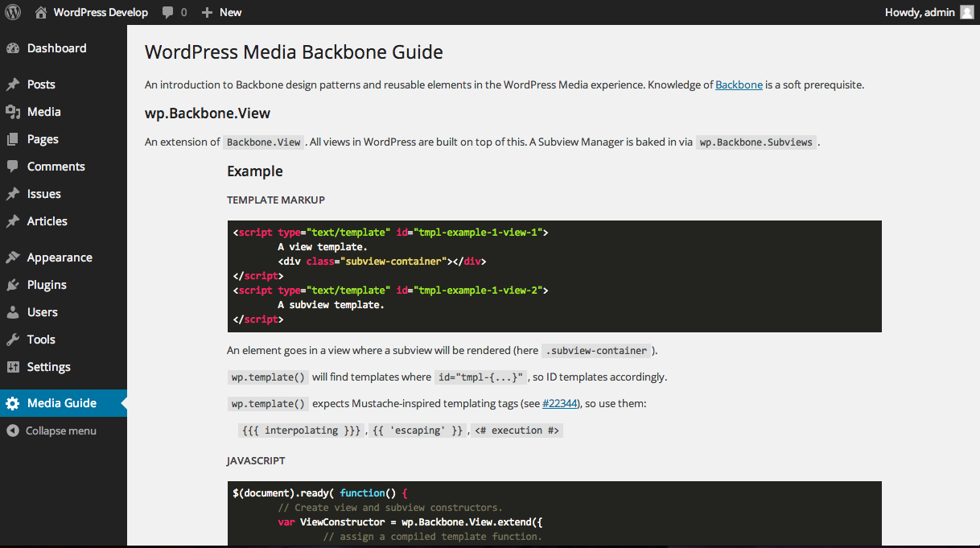Click the comments bubble icon in admin bar
Viewport: 980px width, 548px height.
[167, 12]
